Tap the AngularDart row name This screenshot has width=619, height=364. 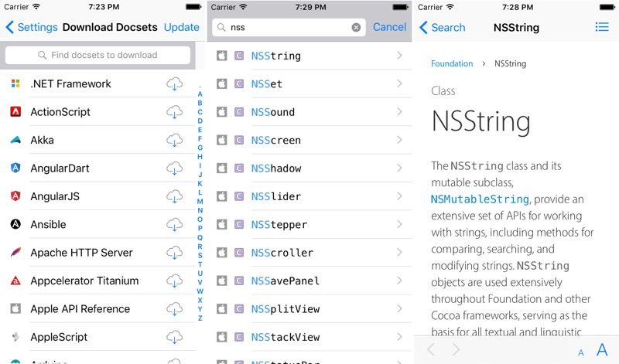coord(60,168)
